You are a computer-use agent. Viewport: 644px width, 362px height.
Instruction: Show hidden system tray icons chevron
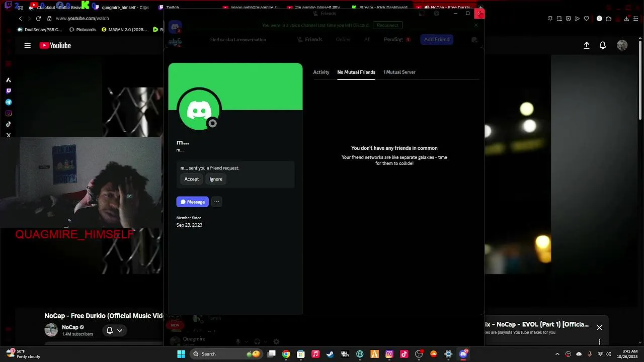point(557,354)
